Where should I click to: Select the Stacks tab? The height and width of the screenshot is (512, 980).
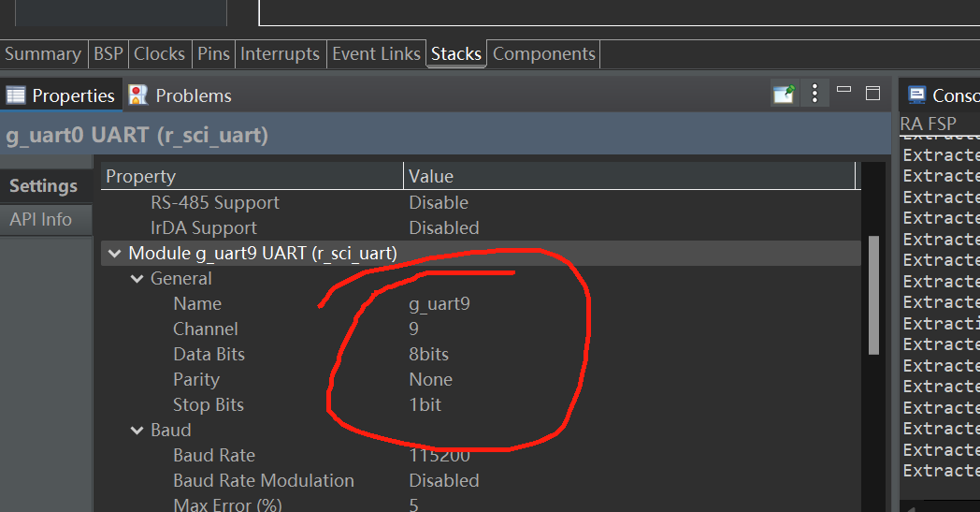click(456, 54)
